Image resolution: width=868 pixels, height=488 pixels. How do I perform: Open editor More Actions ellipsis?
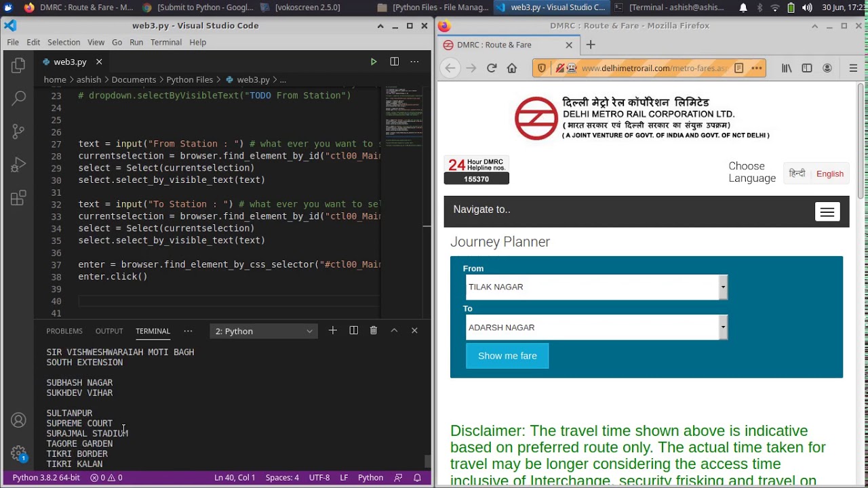[x=414, y=62]
